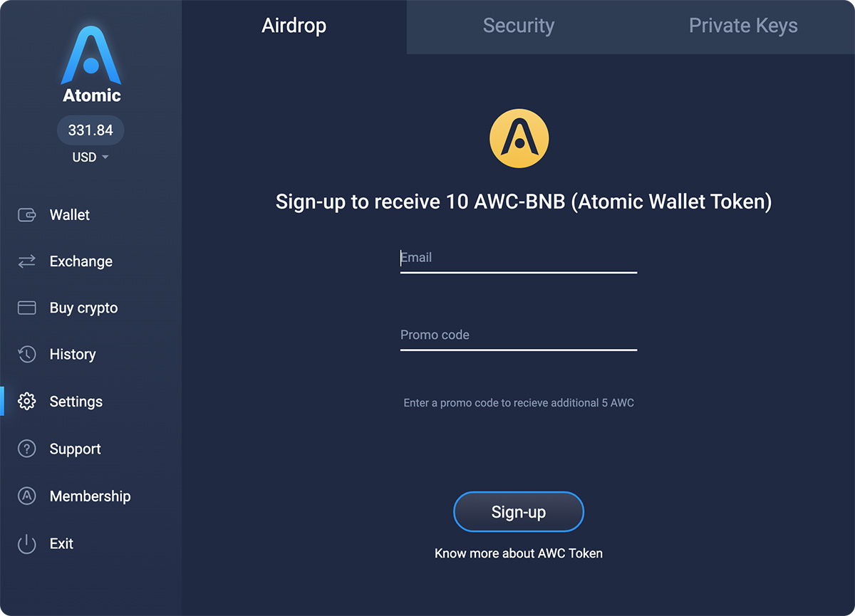Screen dimensions: 855x616
Task: Open the Private Keys tab
Action: [743, 26]
